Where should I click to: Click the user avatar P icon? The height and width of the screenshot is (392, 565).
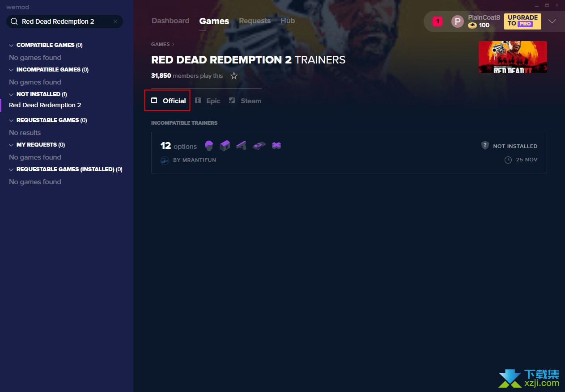pyautogui.click(x=457, y=21)
